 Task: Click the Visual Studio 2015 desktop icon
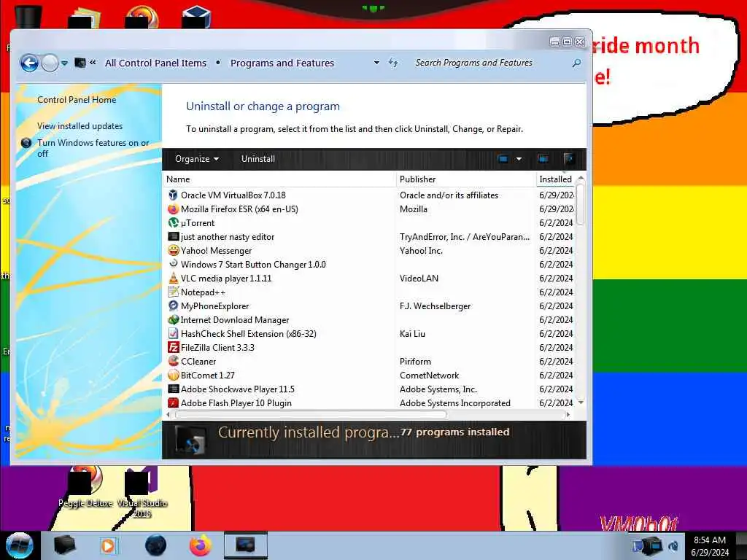[142, 493]
